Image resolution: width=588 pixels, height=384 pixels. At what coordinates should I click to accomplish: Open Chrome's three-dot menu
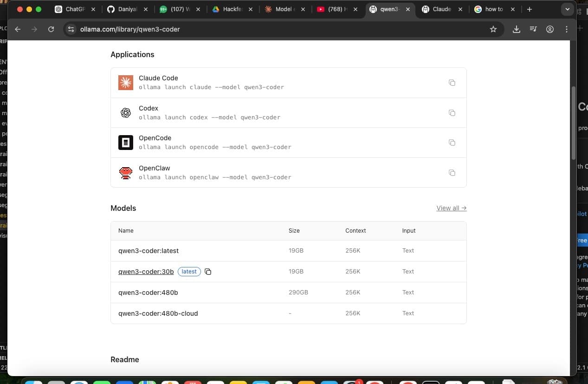click(567, 29)
